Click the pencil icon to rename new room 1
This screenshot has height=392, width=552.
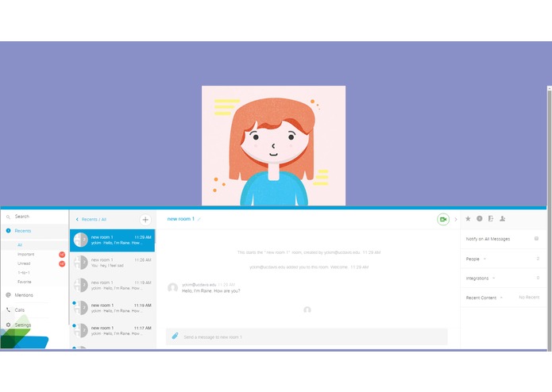(199, 219)
